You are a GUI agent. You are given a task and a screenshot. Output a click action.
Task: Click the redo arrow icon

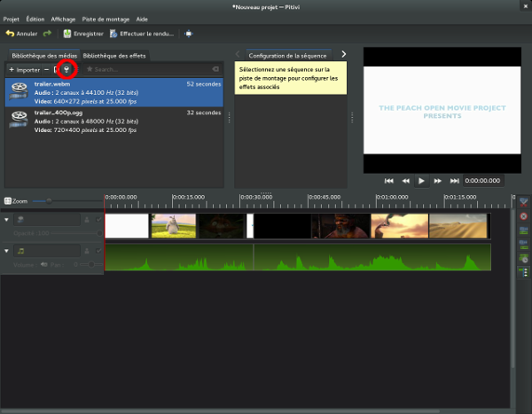click(x=47, y=34)
